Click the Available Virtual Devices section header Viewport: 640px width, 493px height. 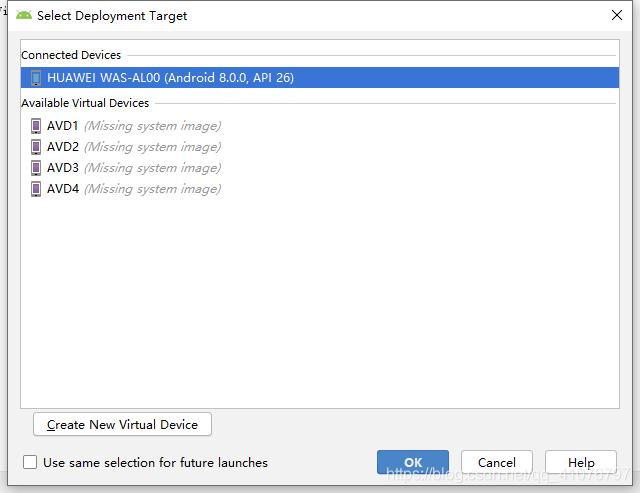click(85, 103)
